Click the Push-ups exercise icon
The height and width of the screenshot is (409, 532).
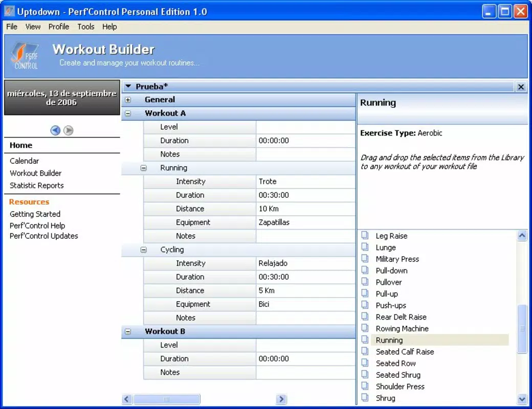[365, 305]
